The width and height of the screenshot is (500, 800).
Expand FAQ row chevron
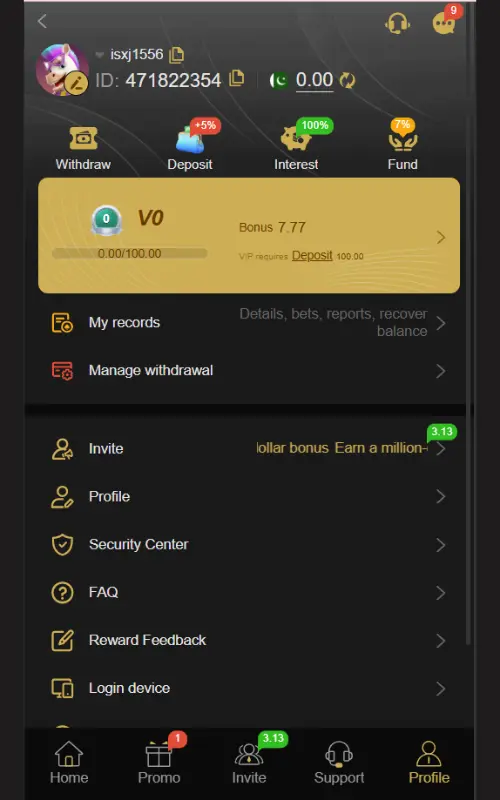(441, 593)
